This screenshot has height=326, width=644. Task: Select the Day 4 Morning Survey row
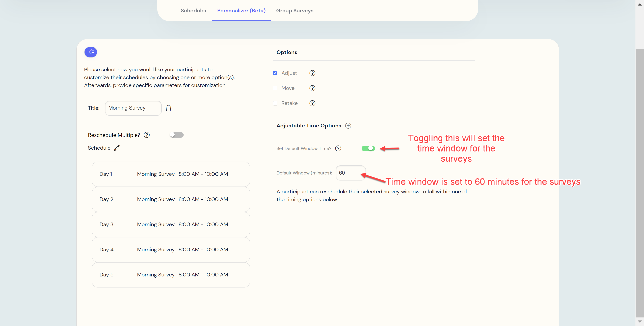pyautogui.click(x=171, y=249)
